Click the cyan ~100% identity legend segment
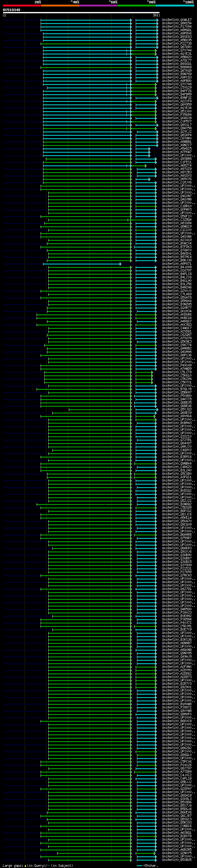This screenshot has width=197, height=868. tap(175, 6)
